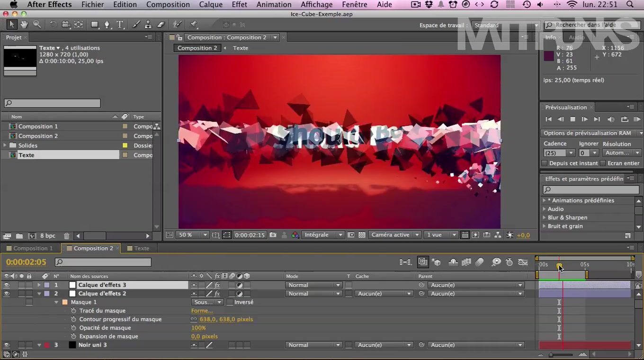The width and height of the screenshot is (644, 360).
Task: Open the Calque menu
Action: point(211,5)
